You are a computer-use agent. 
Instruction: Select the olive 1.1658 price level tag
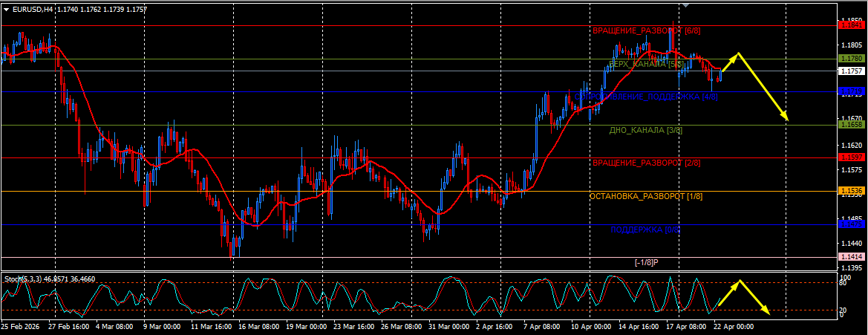pos(850,126)
